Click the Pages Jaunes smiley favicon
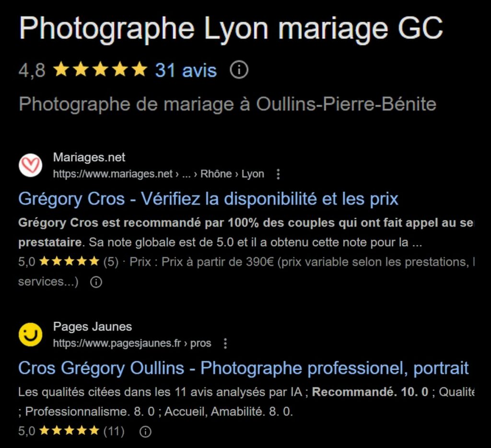Screen dimensions: 491x448 point(30,334)
